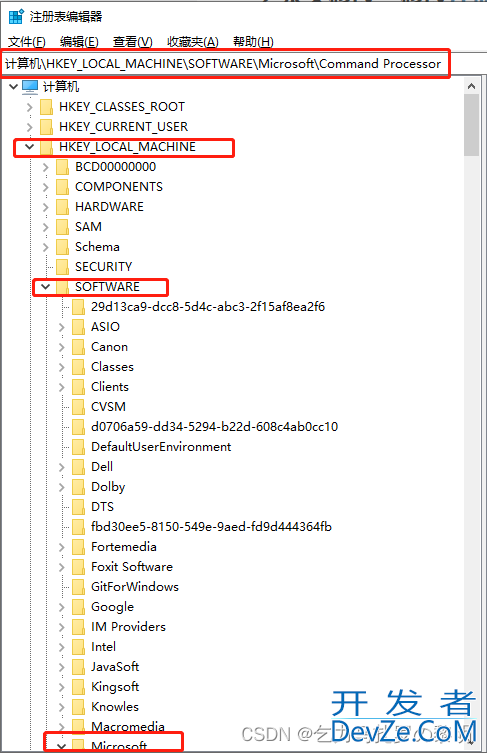Screen dimensions: 487x753
Task: Expand HKEY_CLASSES_ROOT node
Action: pos(30,107)
